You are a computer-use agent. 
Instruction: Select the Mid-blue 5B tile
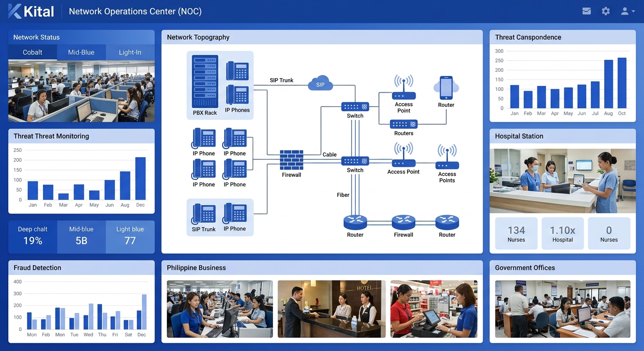(81, 237)
